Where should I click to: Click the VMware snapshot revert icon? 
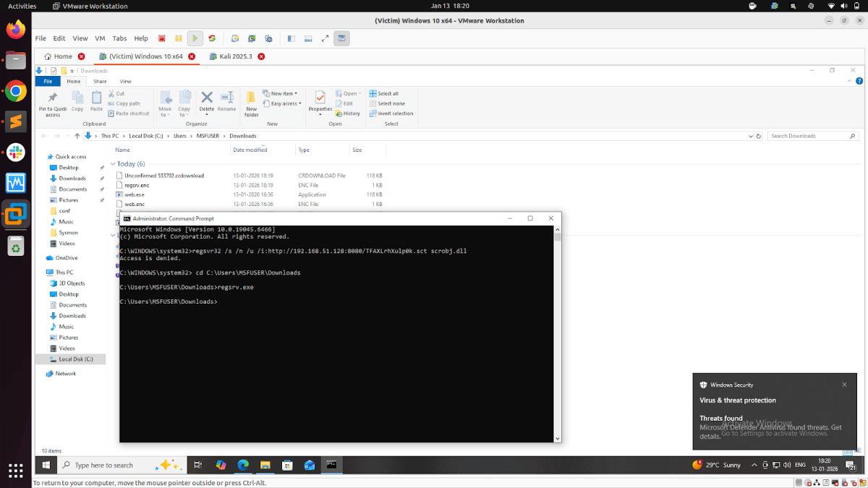click(252, 38)
